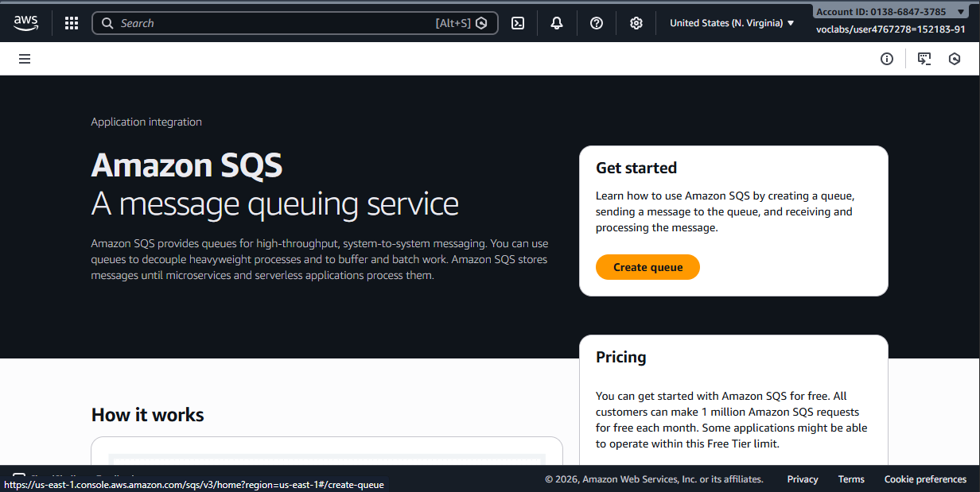Open the AWS home logo
Screen dimensions: 980x492
point(25,23)
